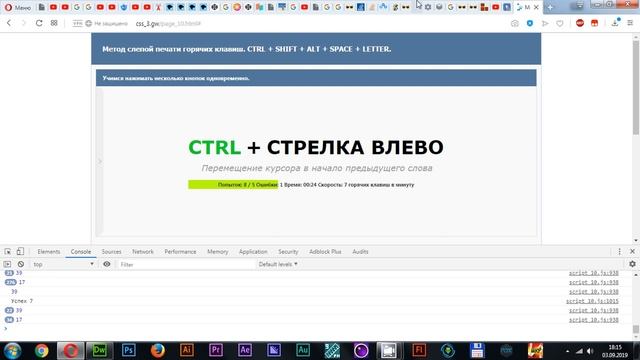The width and height of the screenshot is (640, 360).
Task: Go back to previous page
Action: click(x=9, y=23)
